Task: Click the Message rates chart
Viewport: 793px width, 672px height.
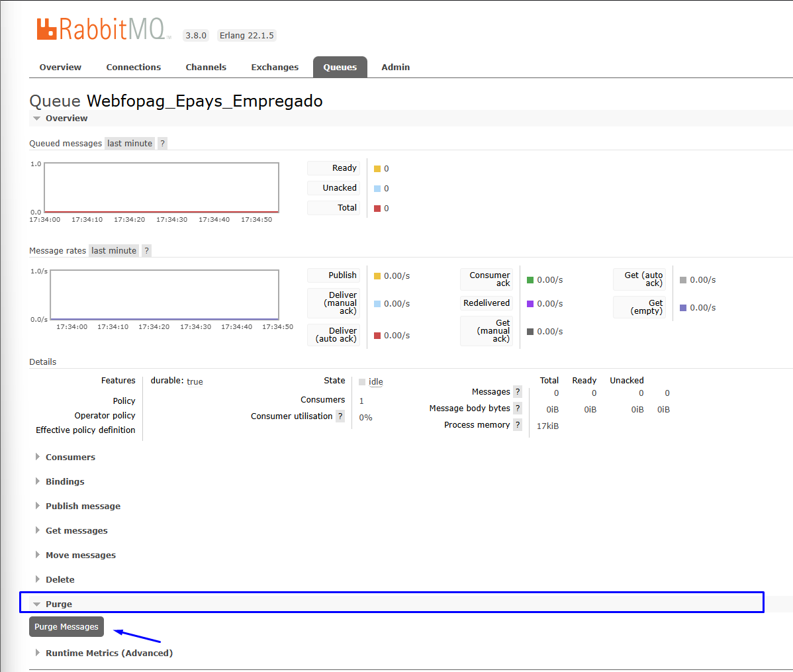Action: point(164,295)
